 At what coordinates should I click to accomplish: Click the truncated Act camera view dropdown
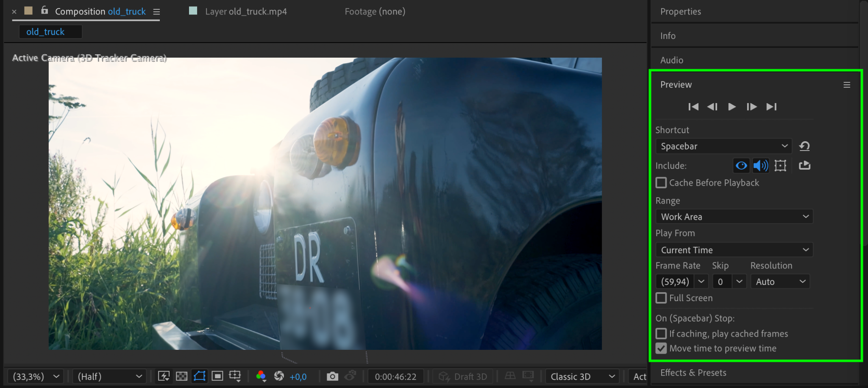(x=637, y=377)
